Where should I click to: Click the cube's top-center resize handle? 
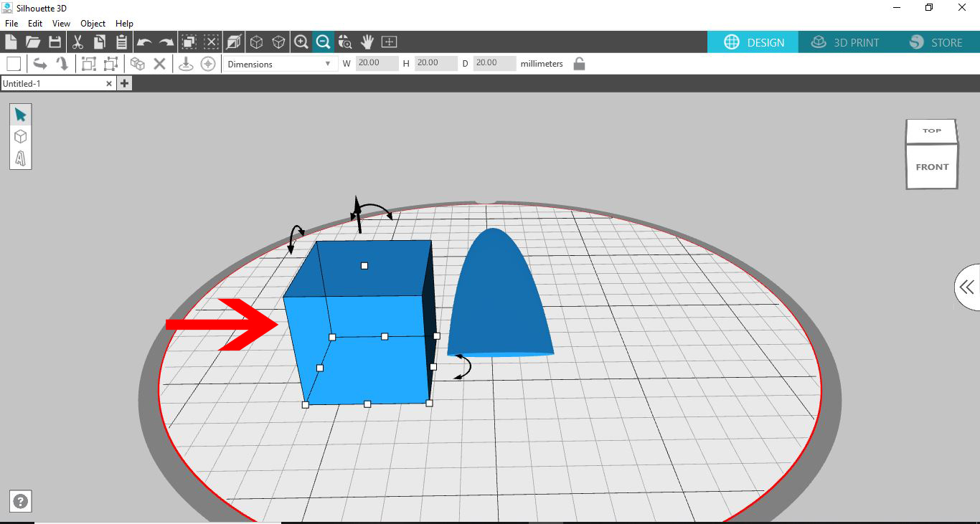(364, 266)
